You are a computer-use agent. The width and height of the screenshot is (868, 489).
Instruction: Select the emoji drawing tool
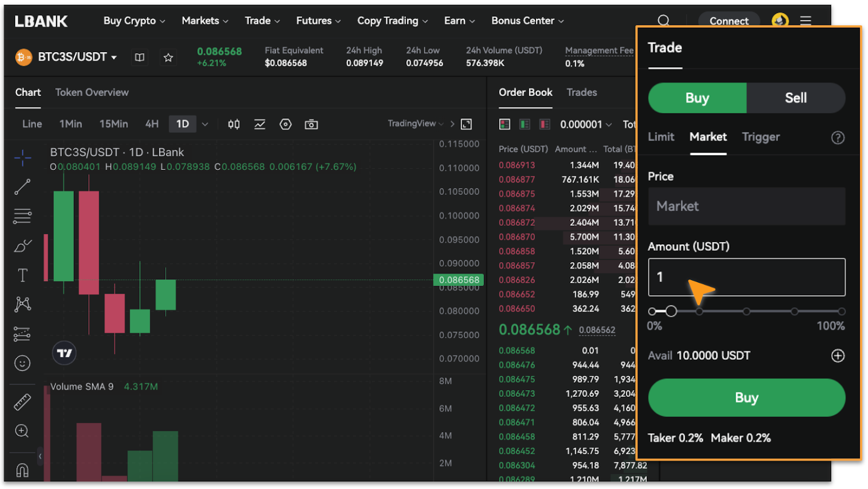(22, 363)
